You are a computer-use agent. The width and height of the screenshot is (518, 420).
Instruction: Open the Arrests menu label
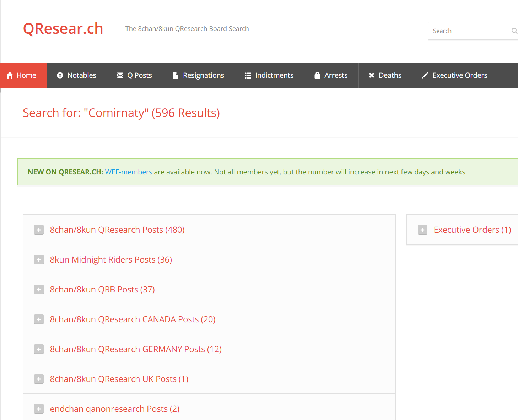(x=336, y=75)
